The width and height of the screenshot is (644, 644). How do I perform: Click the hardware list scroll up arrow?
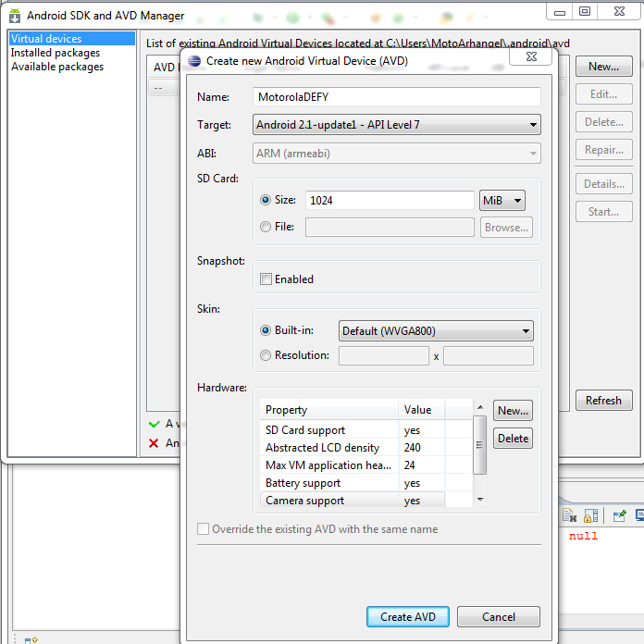[480, 407]
